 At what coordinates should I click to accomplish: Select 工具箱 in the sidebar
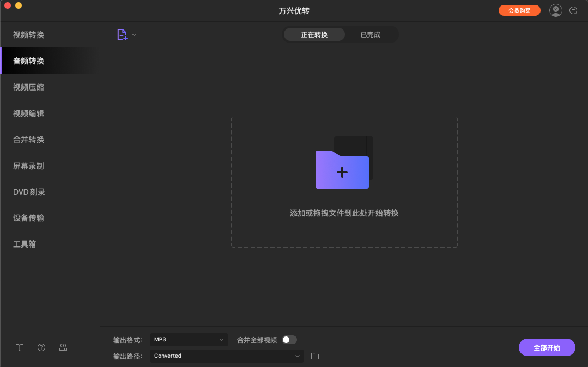click(x=25, y=244)
